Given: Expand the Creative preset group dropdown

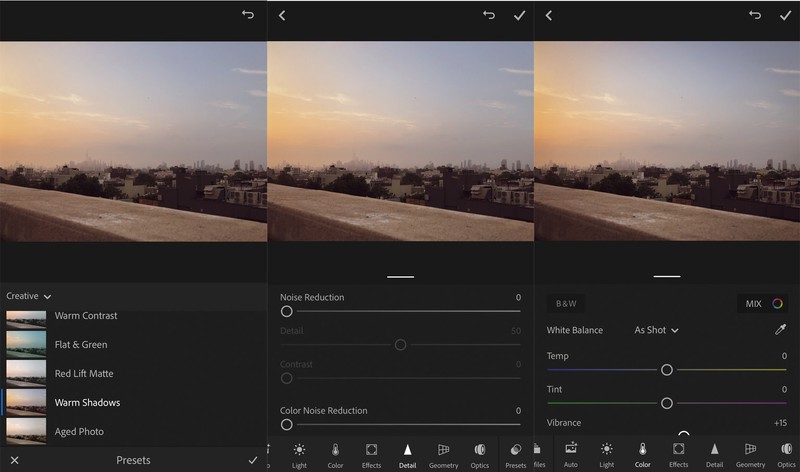Looking at the screenshot, I should (x=29, y=296).
